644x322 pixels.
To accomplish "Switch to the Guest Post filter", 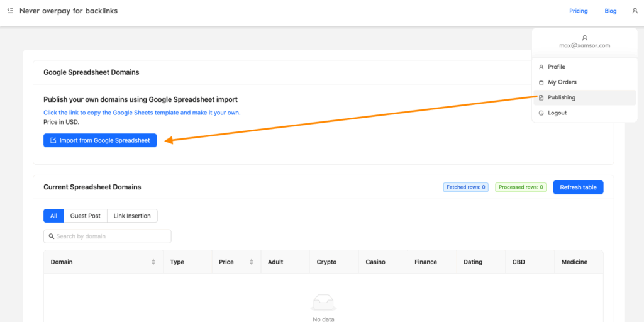I will pyautogui.click(x=86, y=216).
